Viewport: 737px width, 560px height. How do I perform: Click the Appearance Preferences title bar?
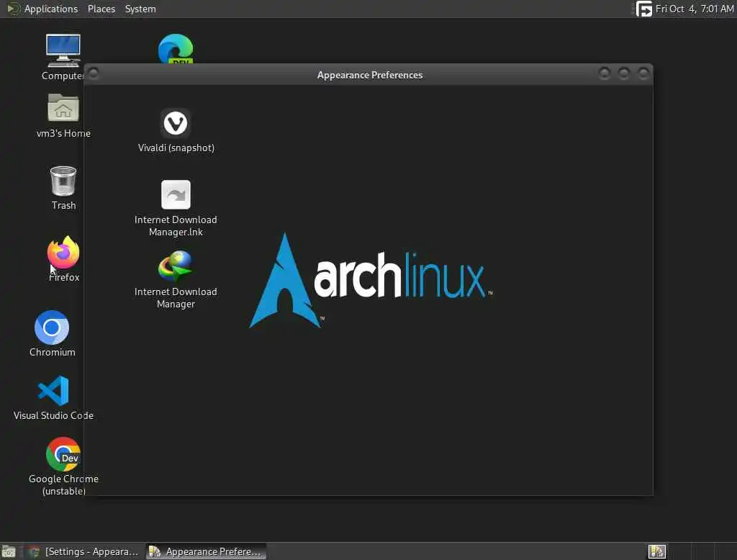pyautogui.click(x=369, y=76)
